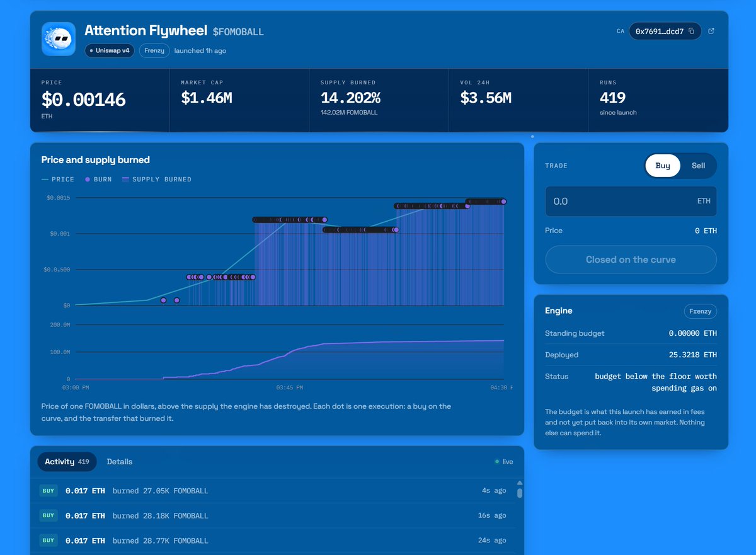756x555 pixels.
Task: Click the Standing budget value 0.00000 ETH
Action: [x=693, y=333]
